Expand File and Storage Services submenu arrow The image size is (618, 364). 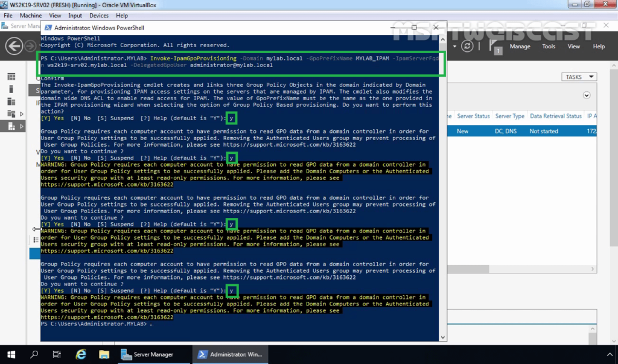click(22, 114)
